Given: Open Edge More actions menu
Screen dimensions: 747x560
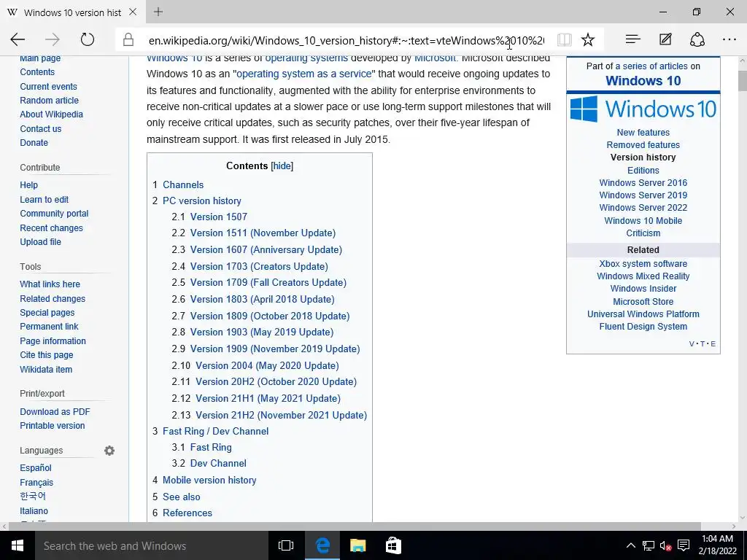Looking at the screenshot, I should (729, 39).
